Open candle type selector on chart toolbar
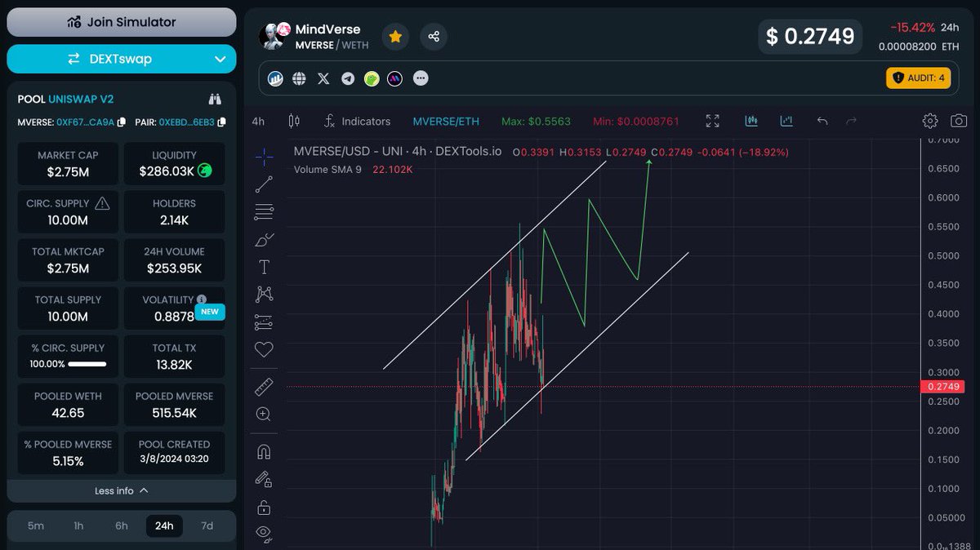 pyautogui.click(x=294, y=120)
